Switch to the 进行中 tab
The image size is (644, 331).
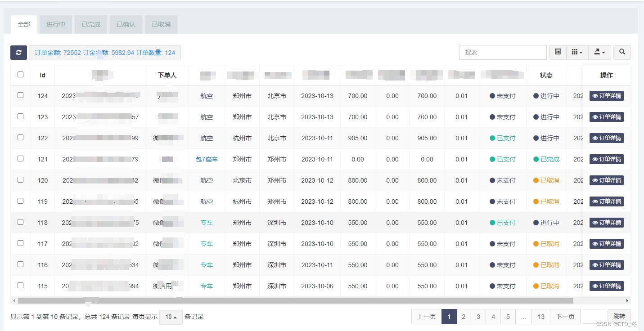56,24
